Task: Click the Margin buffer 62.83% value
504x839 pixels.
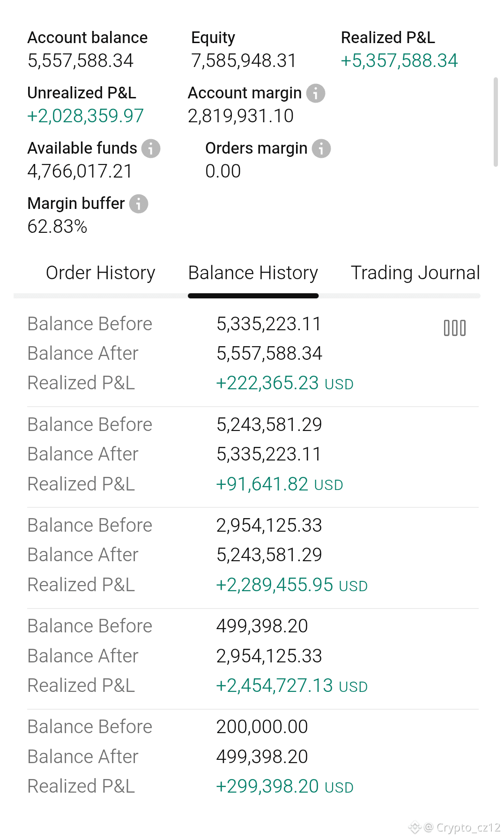Action: pyautogui.click(x=57, y=227)
